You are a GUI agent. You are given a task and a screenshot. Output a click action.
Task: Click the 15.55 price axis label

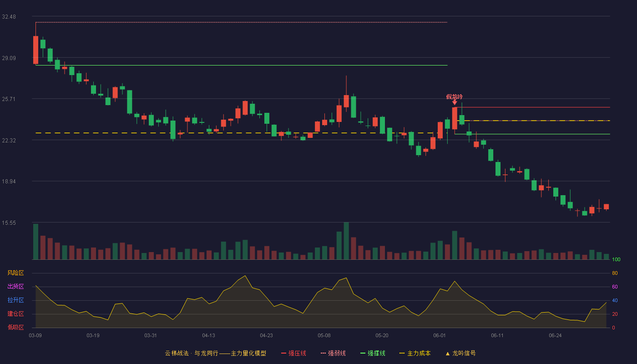pos(9,223)
